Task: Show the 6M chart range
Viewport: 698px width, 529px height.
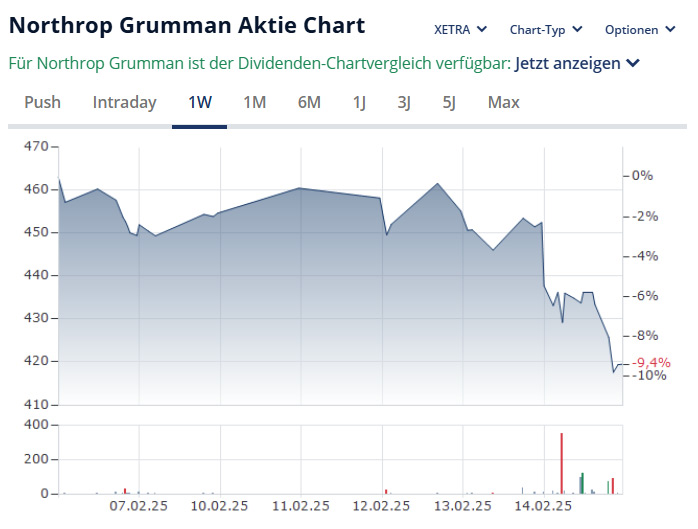Action: point(309,102)
